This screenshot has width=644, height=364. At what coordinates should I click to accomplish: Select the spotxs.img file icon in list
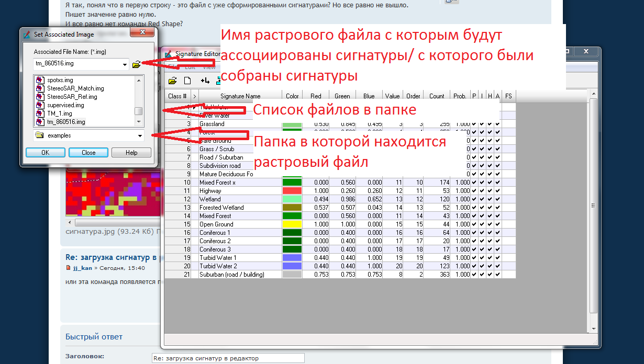(x=40, y=80)
